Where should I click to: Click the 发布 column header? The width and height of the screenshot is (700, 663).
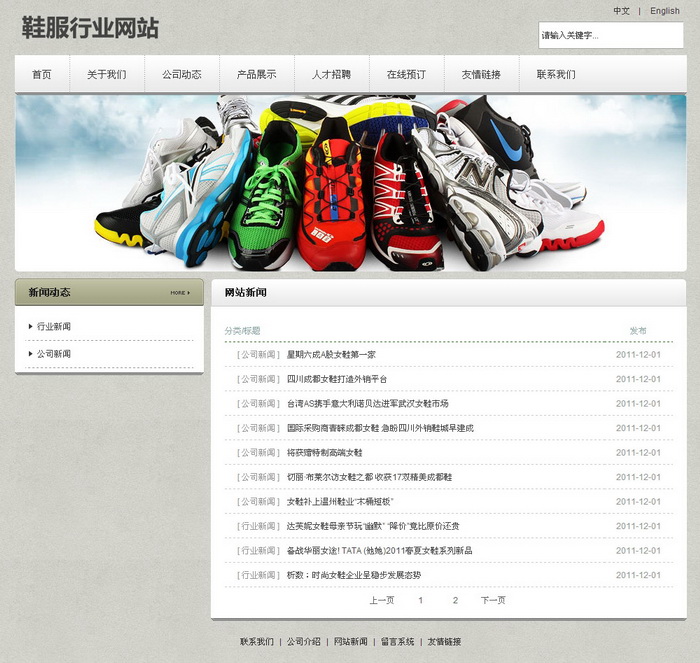pyautogui.click(x=638, y=331)
